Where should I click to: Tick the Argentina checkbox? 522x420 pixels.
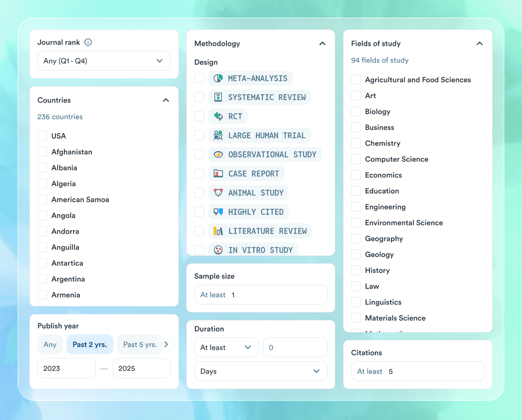point(42,279)
